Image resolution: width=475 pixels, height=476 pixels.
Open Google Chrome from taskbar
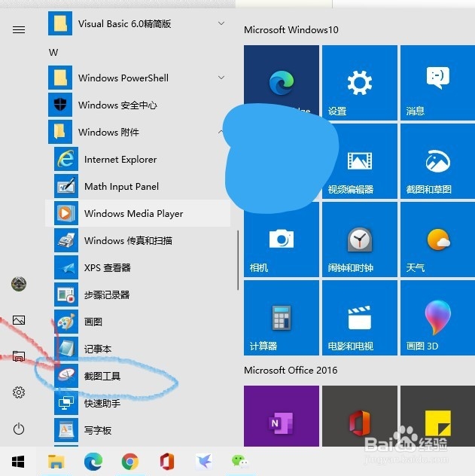(129, 462)
